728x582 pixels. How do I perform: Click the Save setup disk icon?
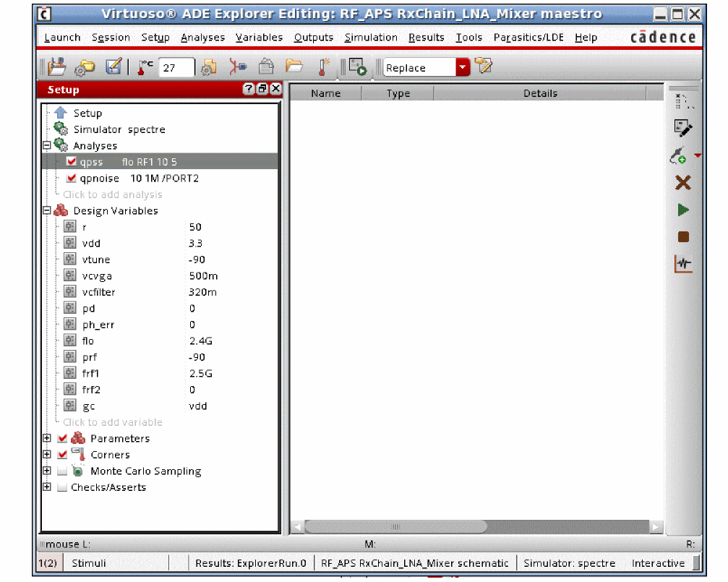[114, 67]
